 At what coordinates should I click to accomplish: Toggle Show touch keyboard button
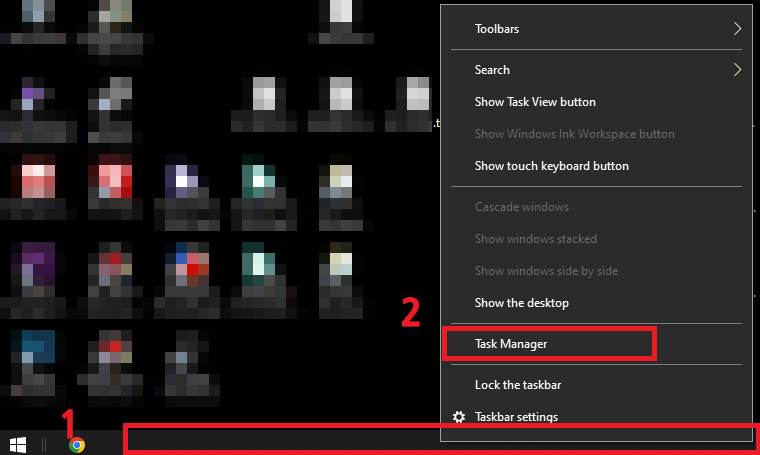pos(596,166)
